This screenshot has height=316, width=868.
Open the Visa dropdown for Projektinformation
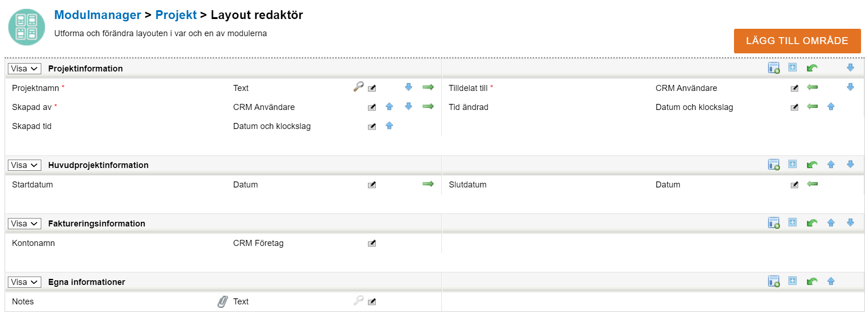click(25, 69)
